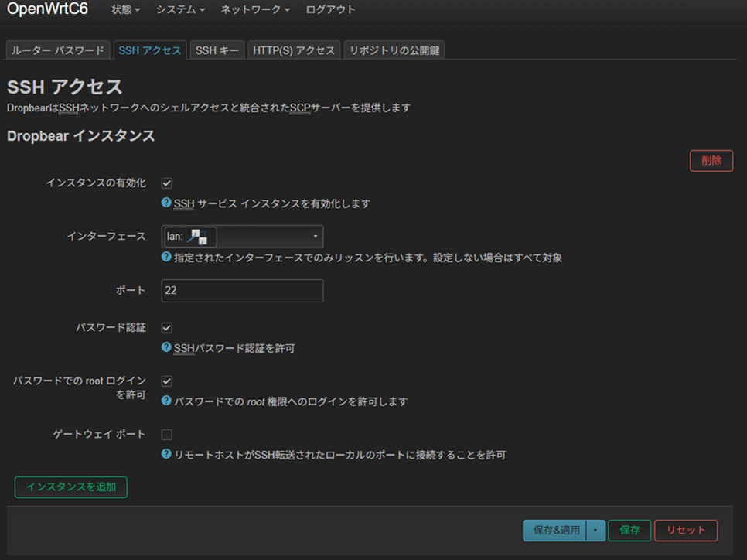Image resolution: width=747 pixels, height=560 pixels.
Task: Click the OpenWrtC6 brand link
Action: coord(48,9)
